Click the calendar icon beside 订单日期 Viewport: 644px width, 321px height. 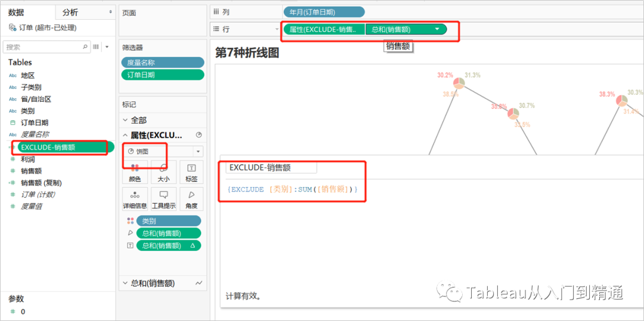[13, 123]
